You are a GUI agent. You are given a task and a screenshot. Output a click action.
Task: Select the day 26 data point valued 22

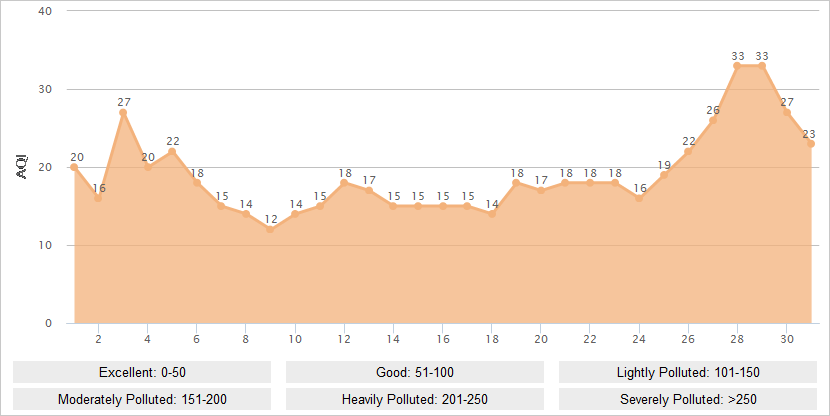tap(688, 152)
